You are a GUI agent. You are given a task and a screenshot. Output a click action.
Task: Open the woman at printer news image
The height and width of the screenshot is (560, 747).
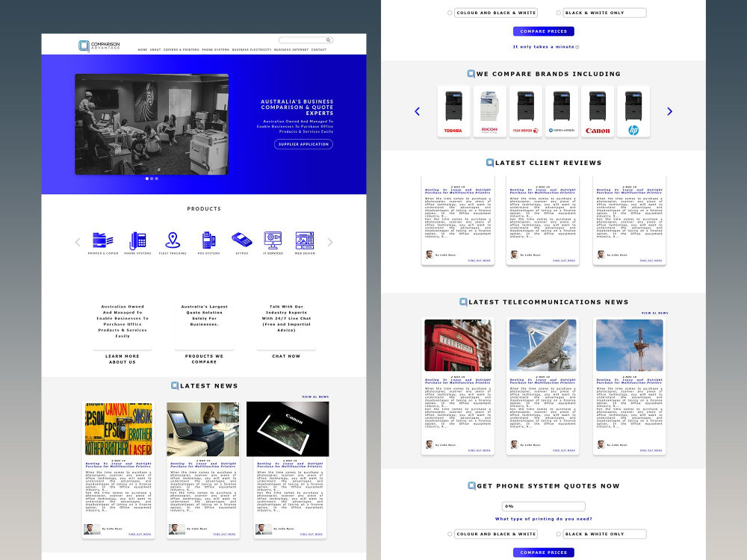pyautogui.click(x=203, y=429)
